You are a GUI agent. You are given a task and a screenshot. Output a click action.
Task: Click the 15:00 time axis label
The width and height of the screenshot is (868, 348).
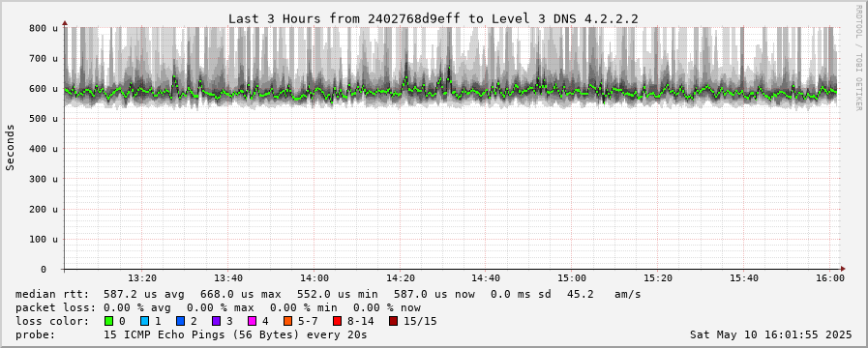(572, 278)
